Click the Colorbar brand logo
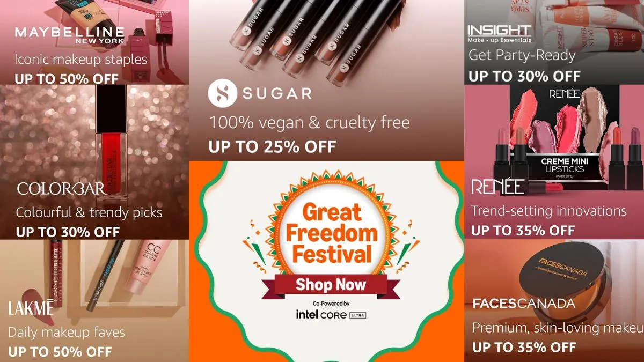Screen dimensions: 644x362 61,189
